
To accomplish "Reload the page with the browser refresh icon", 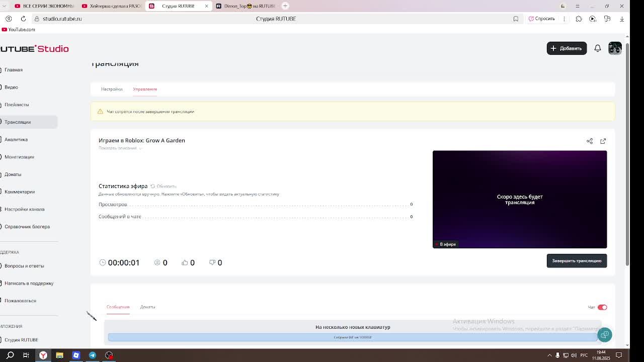I will tap(23, 19).
